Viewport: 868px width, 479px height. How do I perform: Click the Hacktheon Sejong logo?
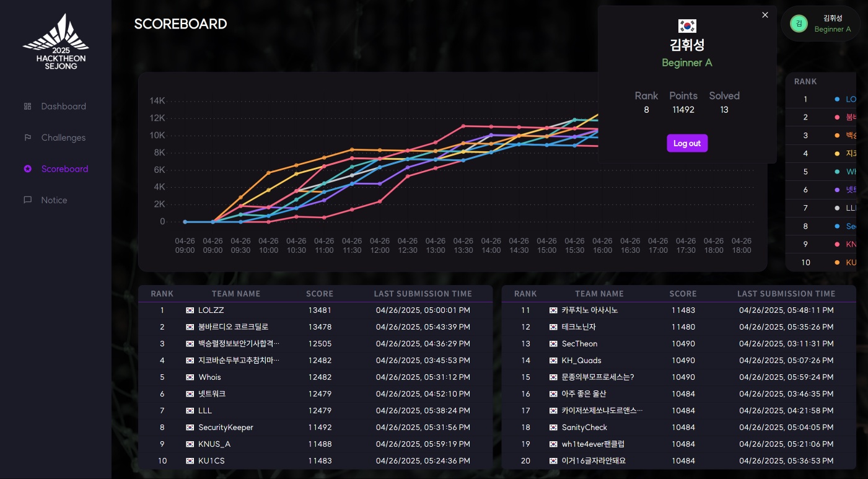pyautogui.click(x=56, y=42)
